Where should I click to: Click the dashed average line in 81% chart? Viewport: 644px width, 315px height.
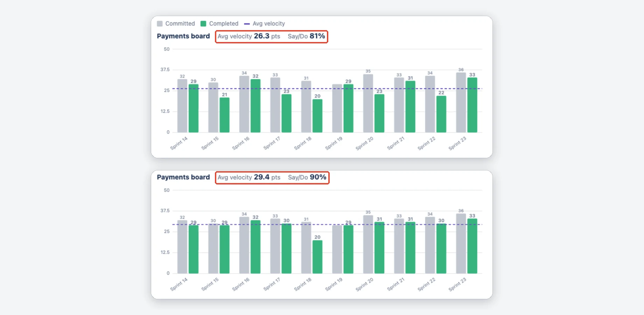coord(327,89)
